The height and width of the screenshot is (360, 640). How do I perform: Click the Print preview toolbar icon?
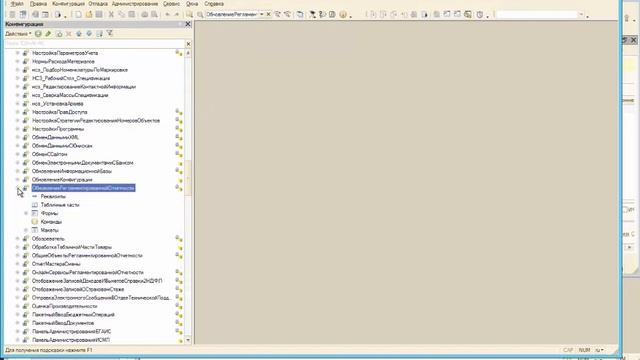[x=154, y=14]
